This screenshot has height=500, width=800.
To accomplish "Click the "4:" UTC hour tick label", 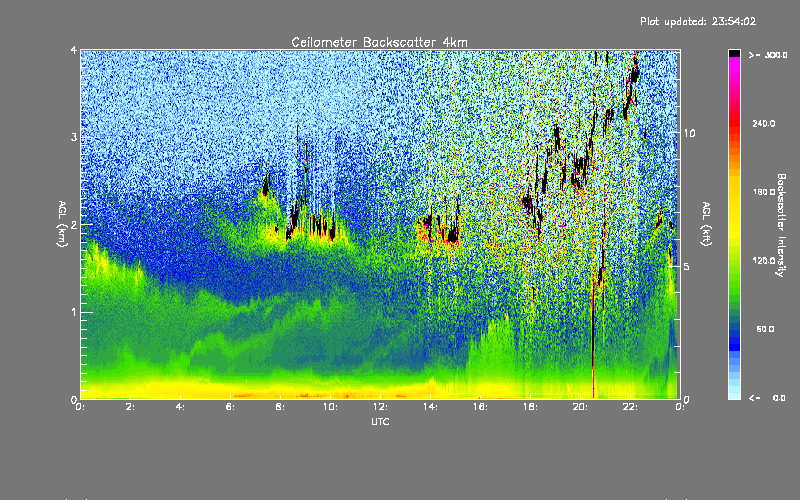I will point(181,407).
